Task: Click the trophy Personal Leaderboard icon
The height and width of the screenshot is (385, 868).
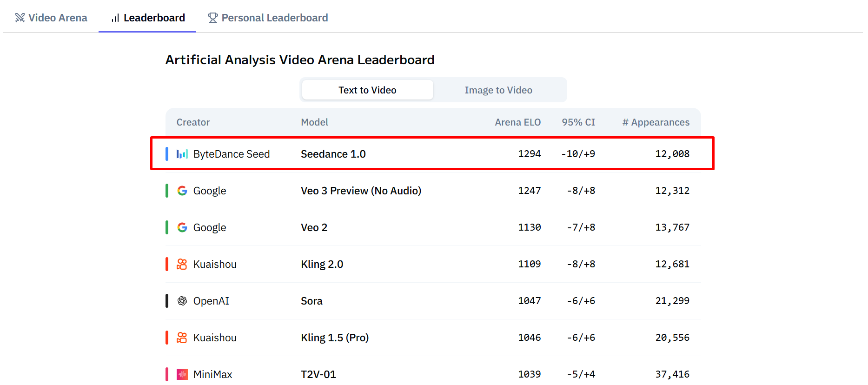Action: point(213,18)
